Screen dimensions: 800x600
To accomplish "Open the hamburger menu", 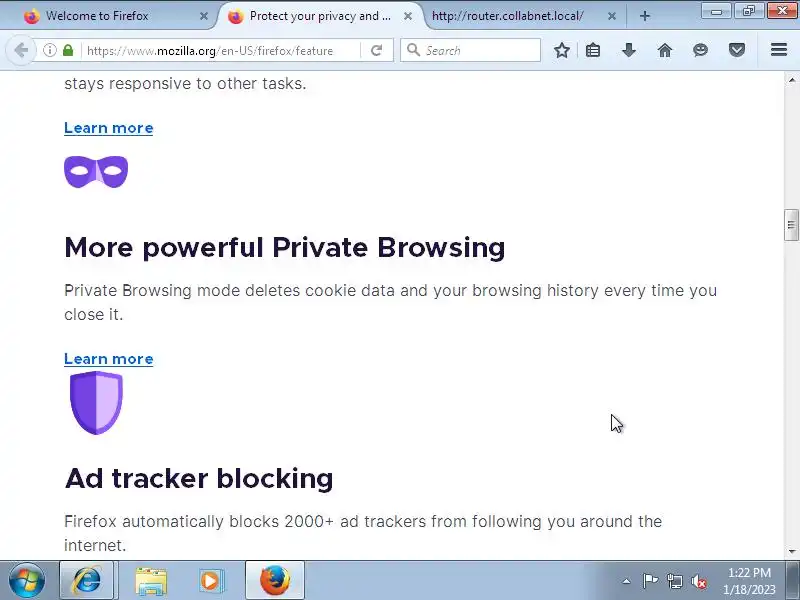I will pos(779,50).
